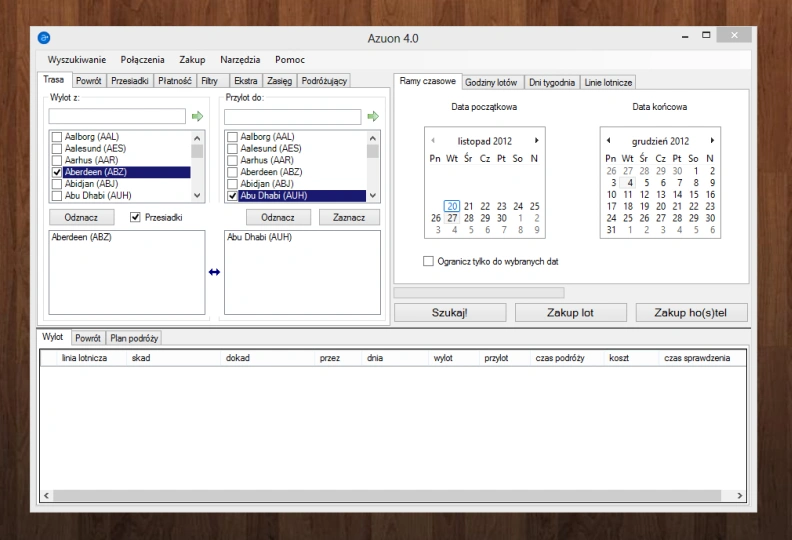Open the Zasięg tab

pos(279,81)
